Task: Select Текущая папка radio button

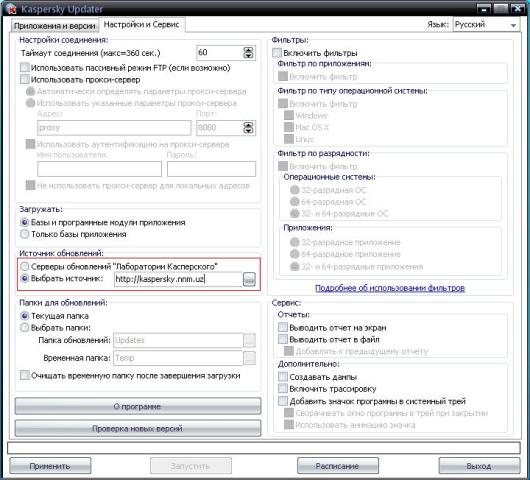Action: click(24, 316)
